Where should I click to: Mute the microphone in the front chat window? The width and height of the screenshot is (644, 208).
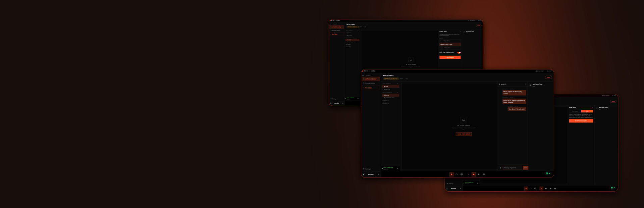click(451, 174)
